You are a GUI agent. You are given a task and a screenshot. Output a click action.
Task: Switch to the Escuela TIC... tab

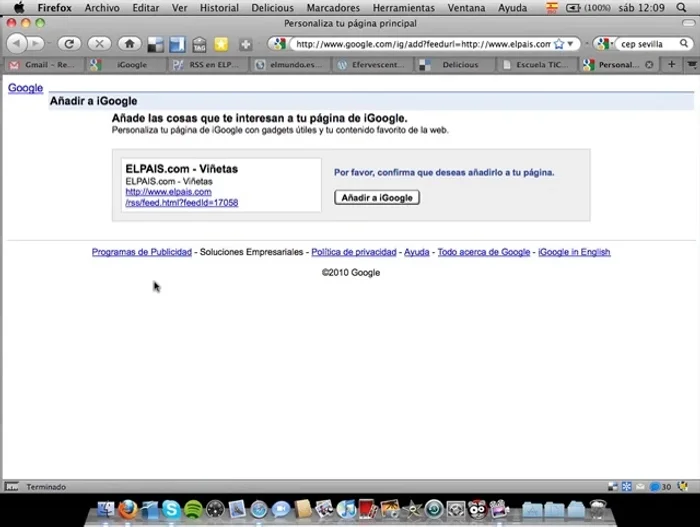click(x=538, y=65)
